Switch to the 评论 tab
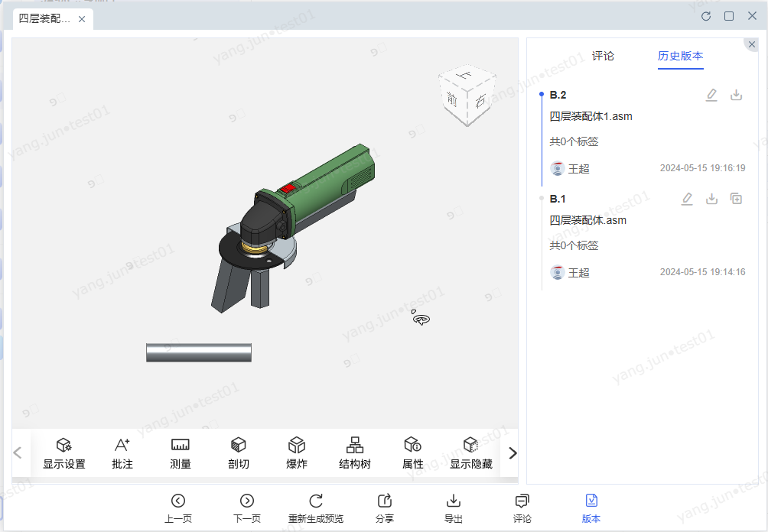The height and width of the screenshot is (532, 768). [x=603, y=56]
